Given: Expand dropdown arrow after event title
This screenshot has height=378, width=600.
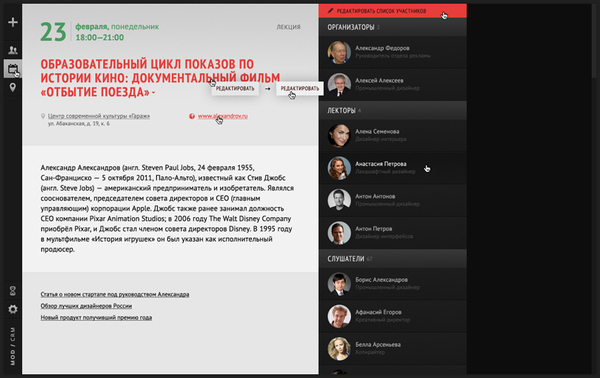Looking at the screenshot, I should [153, 93].
